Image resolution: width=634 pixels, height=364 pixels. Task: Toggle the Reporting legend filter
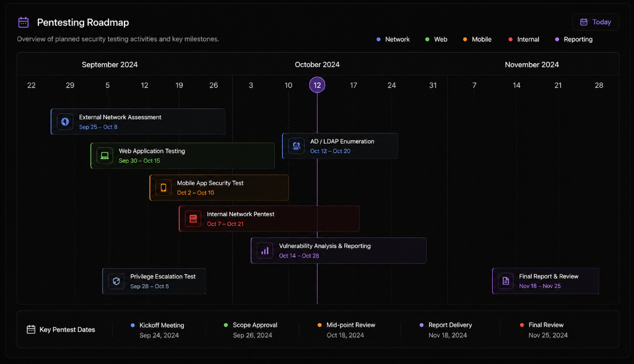[574, 39]
